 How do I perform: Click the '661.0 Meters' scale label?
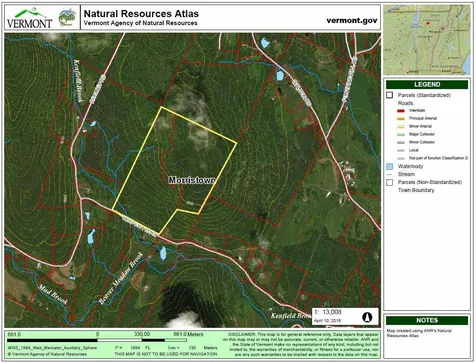pyautogui.click(x=188, y=334)
